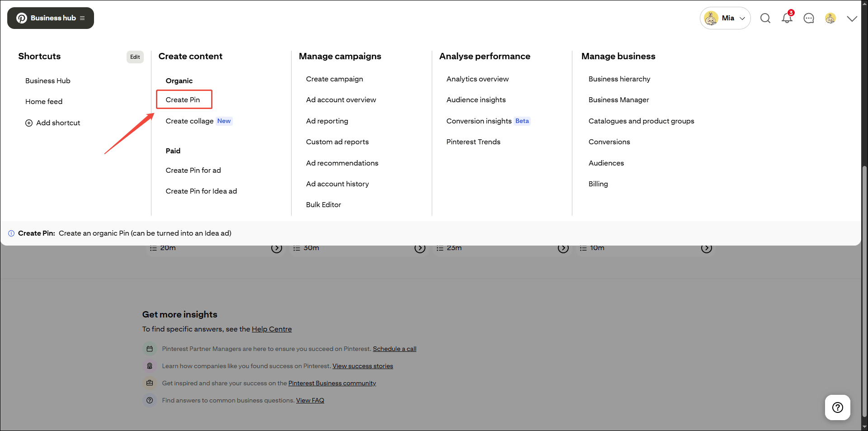The height and width of the screenshot is (431, 868).
Task: Expand the account chevron at far right
Action: tap(852, 19)
